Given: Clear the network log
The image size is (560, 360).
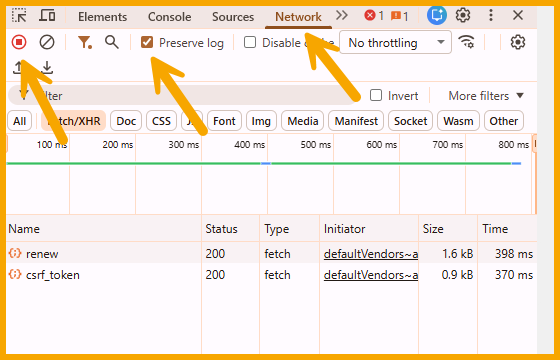Looking at the screenshot, I should (x=47, y=42).
